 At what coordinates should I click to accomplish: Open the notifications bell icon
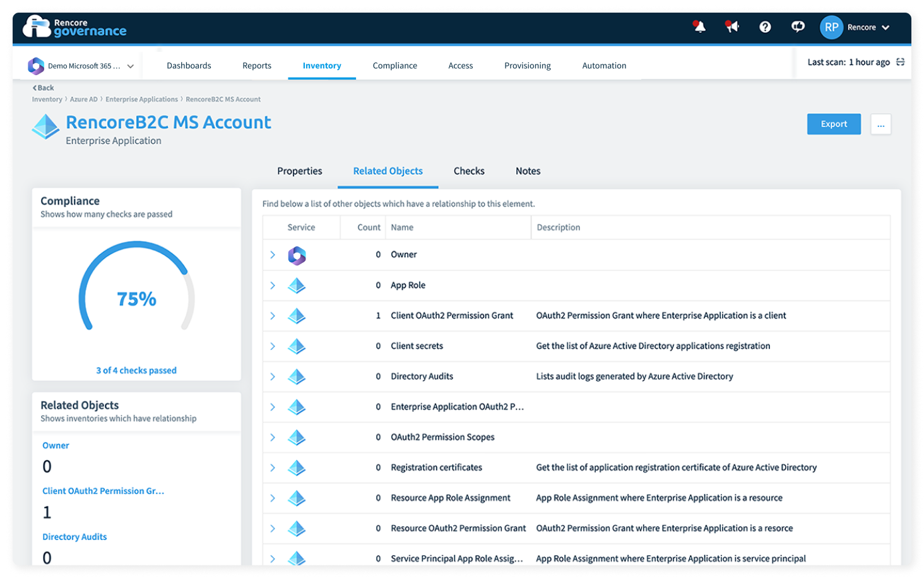pyautogui.click(x=699, y=27)
